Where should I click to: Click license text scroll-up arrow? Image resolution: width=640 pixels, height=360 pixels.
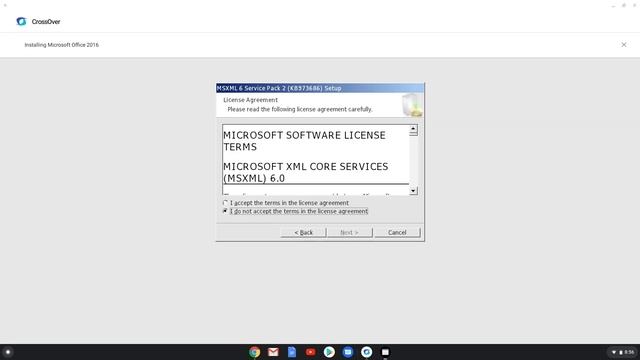pos(413,129)
